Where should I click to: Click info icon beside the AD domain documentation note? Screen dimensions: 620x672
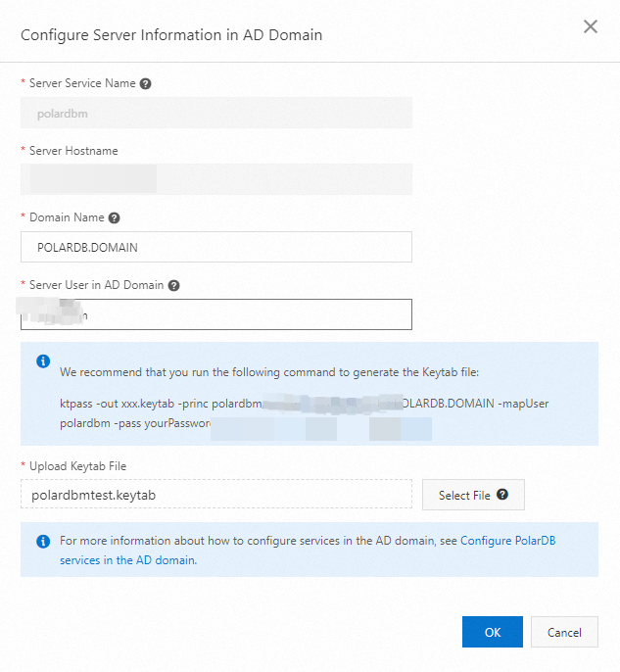[43, 542]
